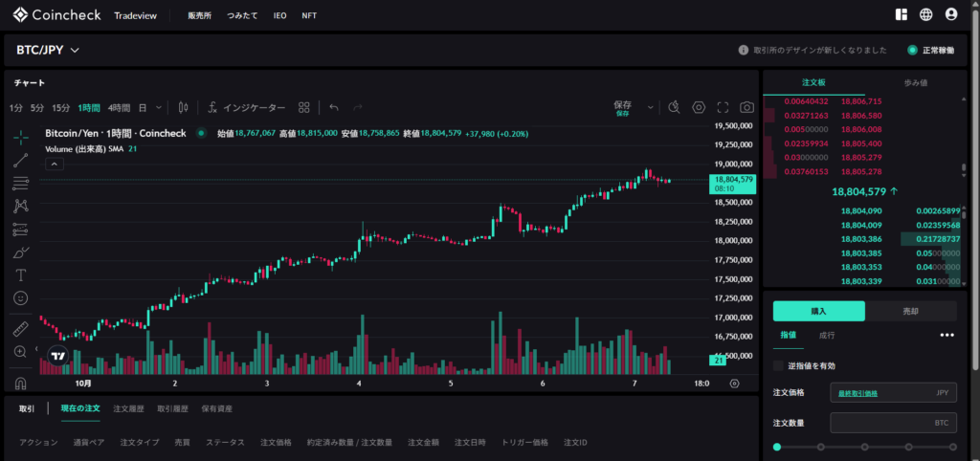Switch order side to 売却
Viewport: 980px width, 461px height.
click(910, 311)
